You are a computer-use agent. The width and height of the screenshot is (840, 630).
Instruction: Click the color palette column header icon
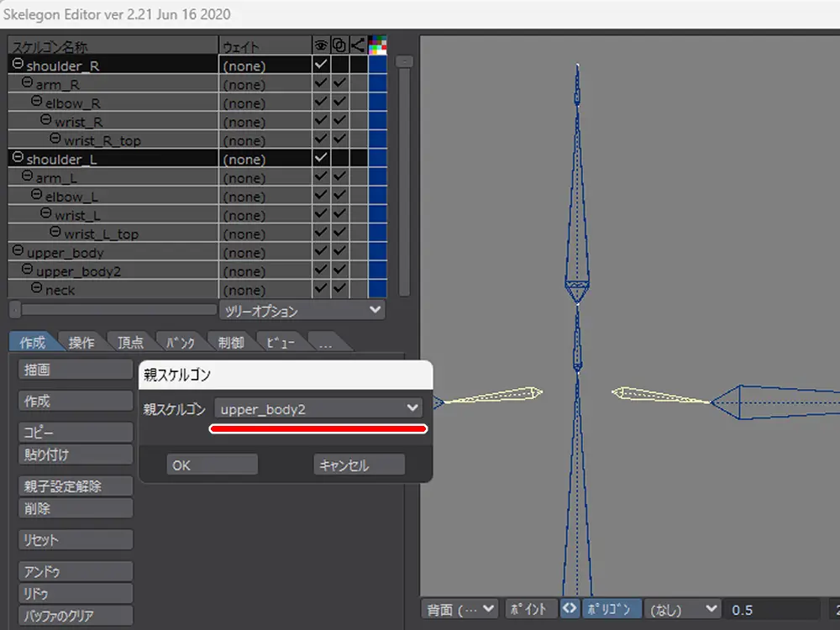click(x=377, y=45)
